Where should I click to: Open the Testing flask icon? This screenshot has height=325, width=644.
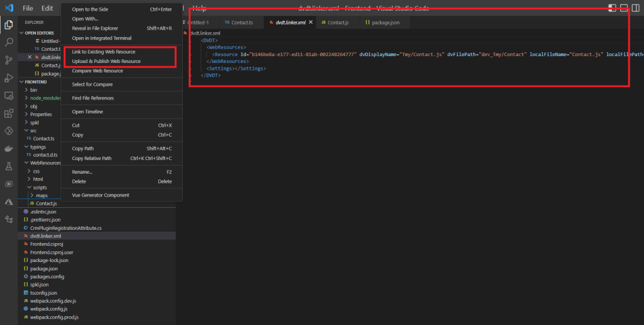[9, 166]
